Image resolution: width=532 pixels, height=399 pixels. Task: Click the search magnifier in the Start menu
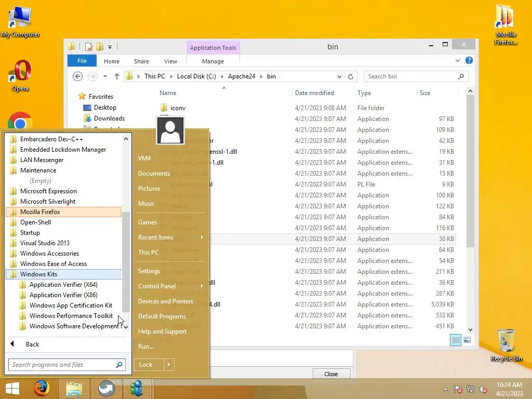coord(119,365)
